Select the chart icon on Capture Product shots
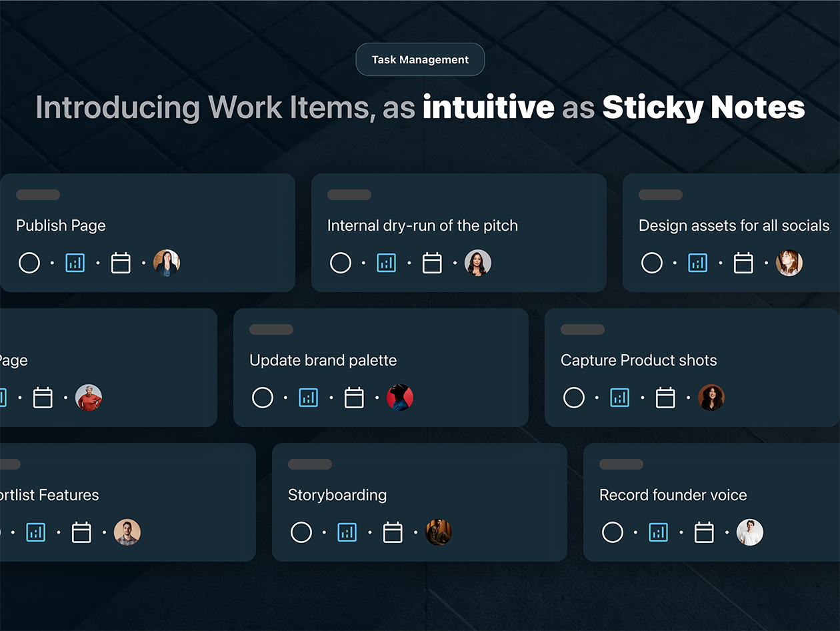The height and width of the screenshot is (631, 840). (x=619, y=397)
